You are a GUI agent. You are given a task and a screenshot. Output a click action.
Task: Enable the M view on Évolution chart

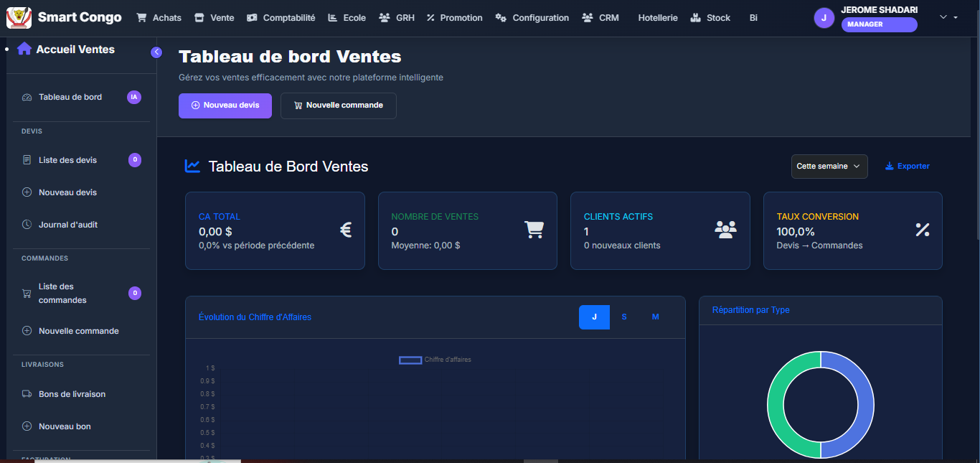655,317
